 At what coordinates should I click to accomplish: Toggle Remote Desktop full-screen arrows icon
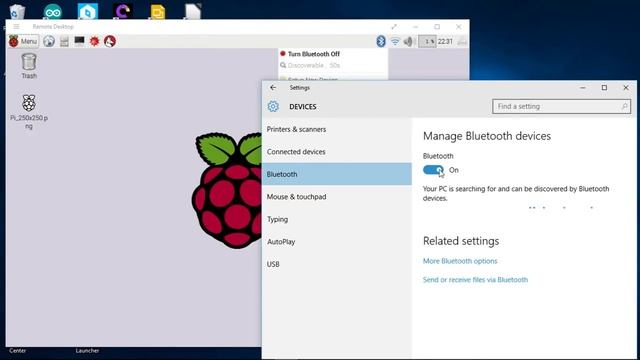point(394,27)
